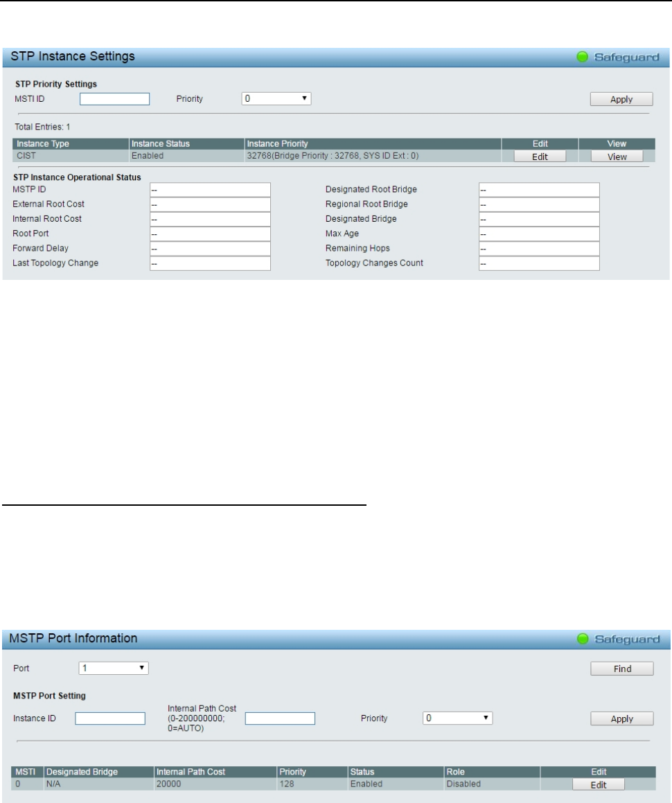Screen dimensions: 672x803
Task: Click the 128 priority cell
Action: 312,784
